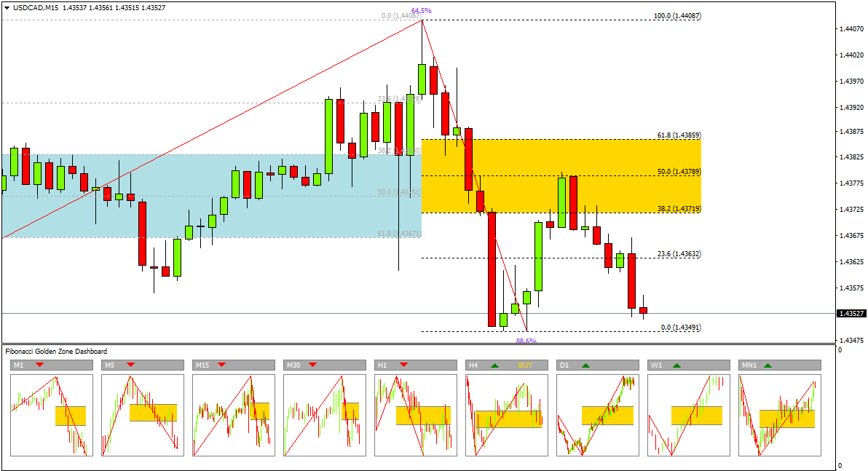Click the green up arrow beside D1

click(x=585, y=365)
